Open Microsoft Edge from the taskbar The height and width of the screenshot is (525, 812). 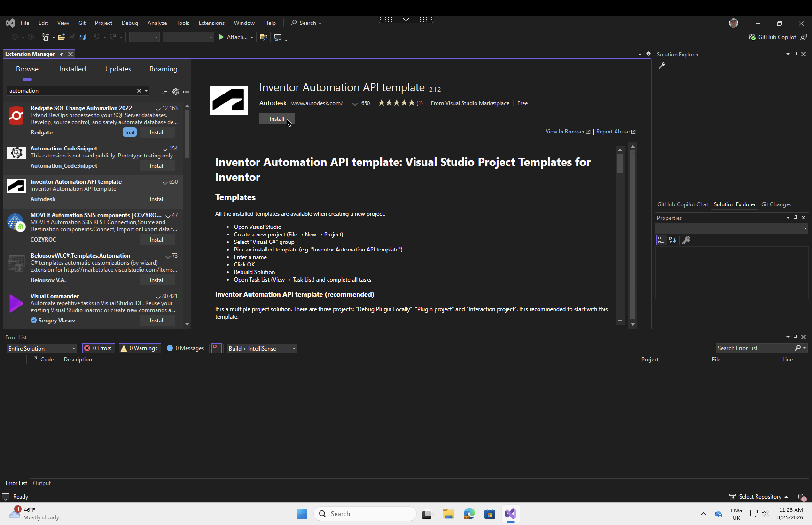point(469,514)
